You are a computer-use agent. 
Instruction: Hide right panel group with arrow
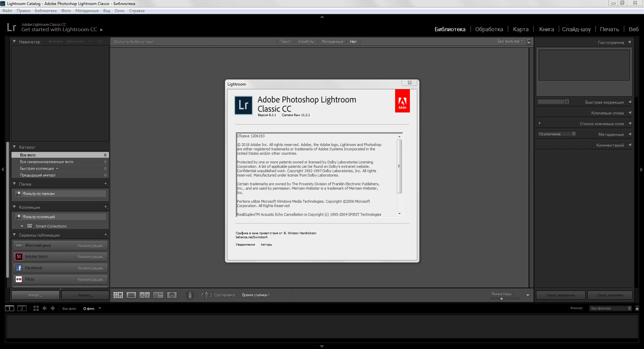pyautogui.click(x=642, y=169)
